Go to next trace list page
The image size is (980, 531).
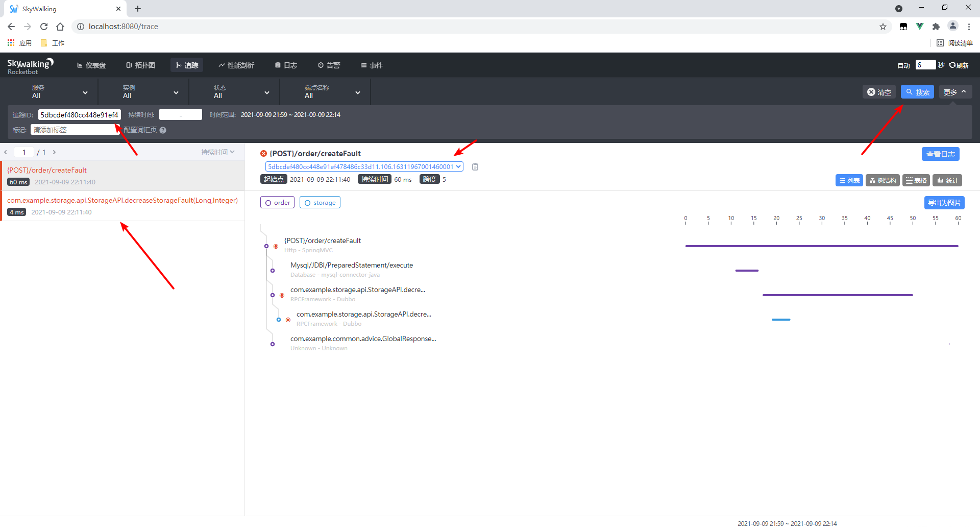pyautogui.click(x=54, y=152)
